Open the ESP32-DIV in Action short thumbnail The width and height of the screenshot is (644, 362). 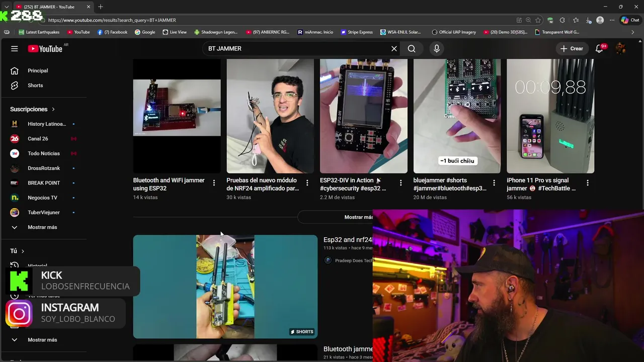point(364,116)
